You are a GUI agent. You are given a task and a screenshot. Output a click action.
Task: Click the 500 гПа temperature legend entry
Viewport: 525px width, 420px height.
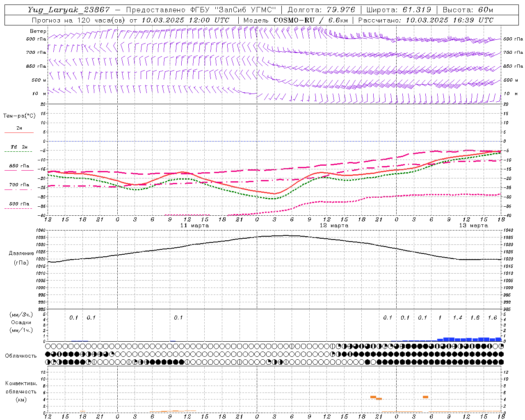(19, 204)
